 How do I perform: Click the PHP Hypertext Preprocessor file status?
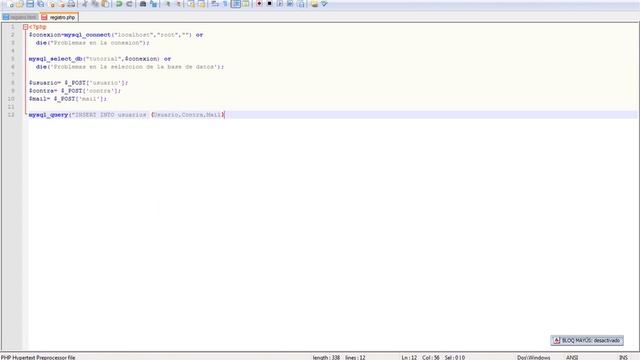pos(38,357)
